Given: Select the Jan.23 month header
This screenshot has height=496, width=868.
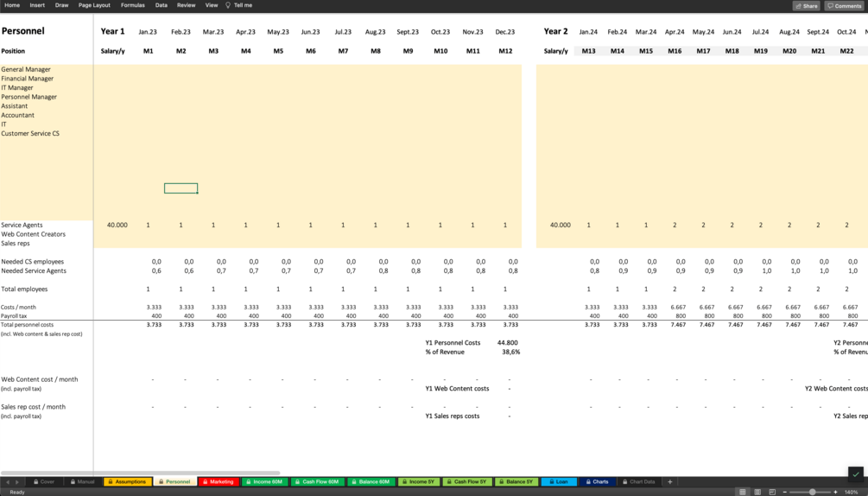Looking at the screenshot, I should tap(148, 32).
